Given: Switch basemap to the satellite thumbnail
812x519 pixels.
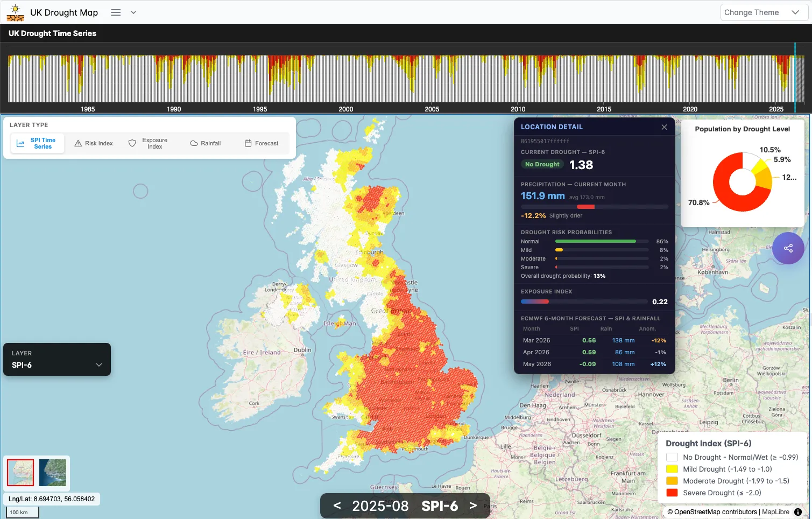Looking at the screenshot, I should tap(52, 473).
